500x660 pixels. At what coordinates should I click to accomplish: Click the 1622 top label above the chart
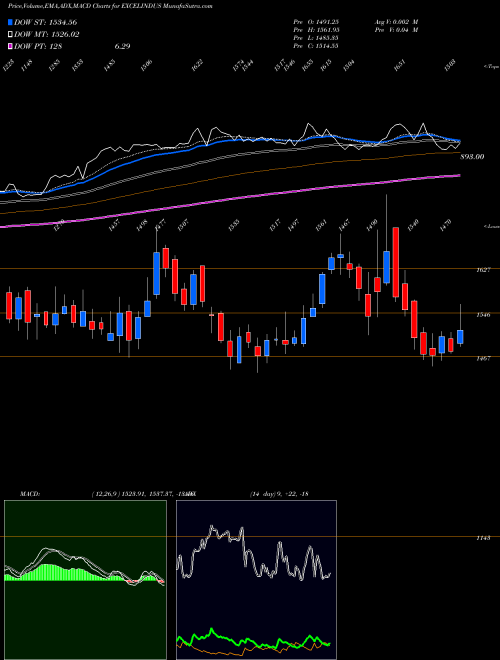click(x=198, y=65)
